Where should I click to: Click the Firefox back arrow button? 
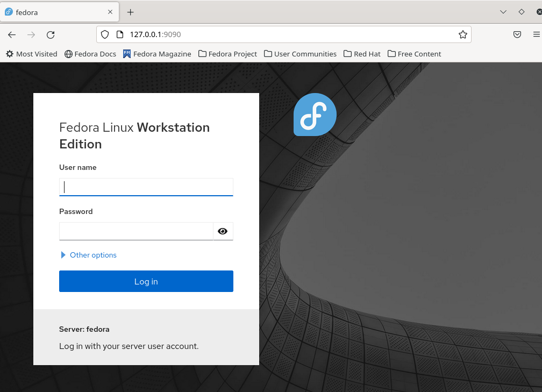(x=12, y=35)
